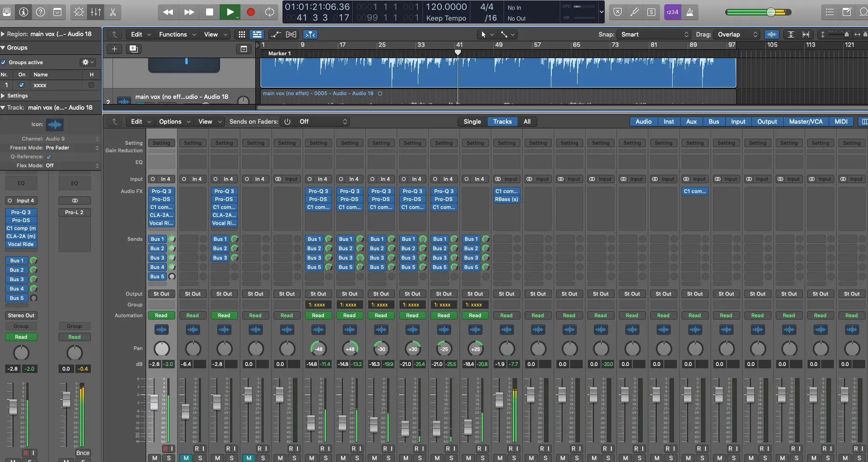The height and width of the screenshot is (462, 868).
Task: Toggle the H checkbox for group xxxx
Action: (x=91, y=85)
